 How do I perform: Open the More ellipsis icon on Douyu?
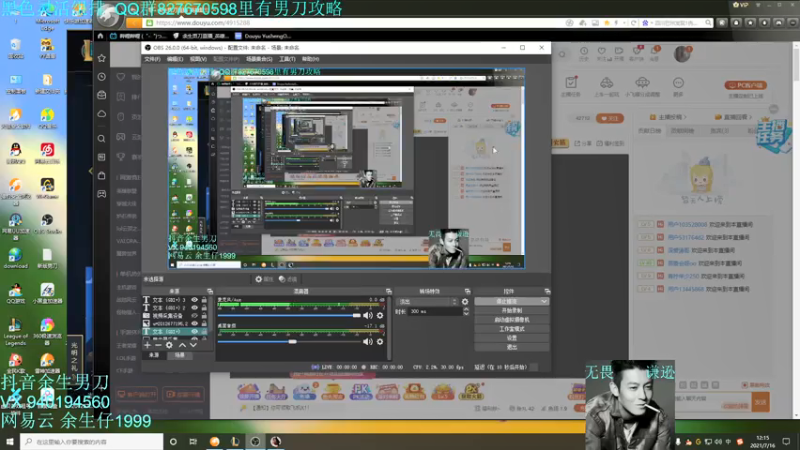click(x=678, y=85)
